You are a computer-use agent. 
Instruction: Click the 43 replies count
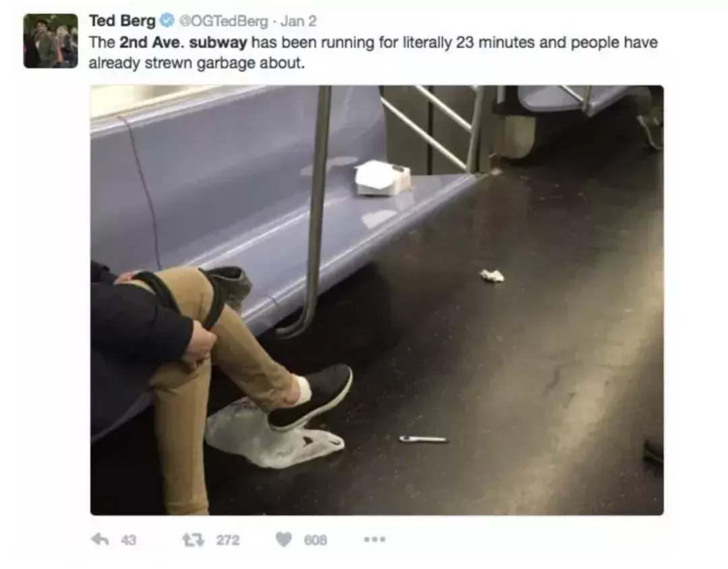pos(129,540)
